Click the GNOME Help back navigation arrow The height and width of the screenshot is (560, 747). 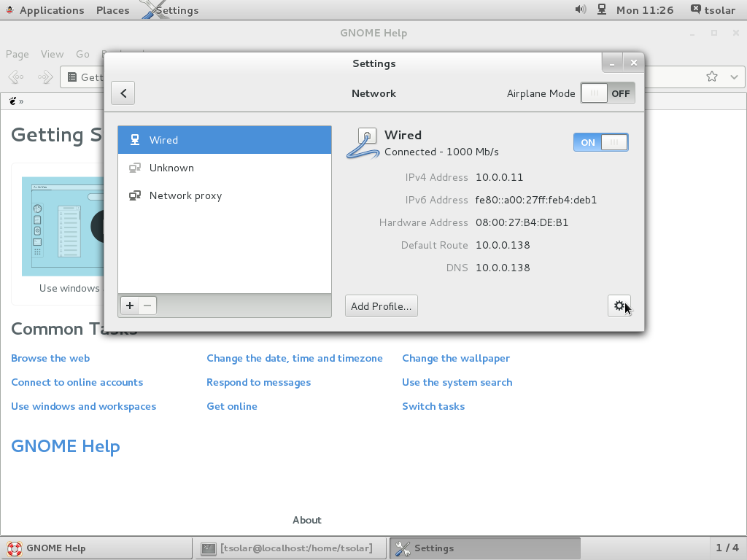16,77
